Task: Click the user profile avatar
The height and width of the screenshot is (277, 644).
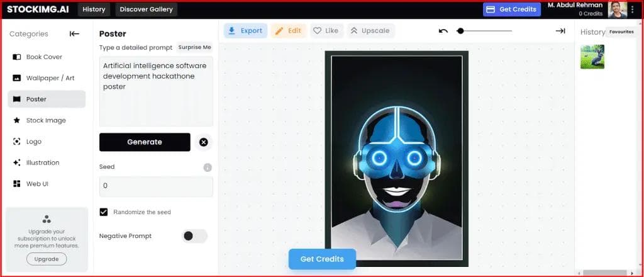Action: click(616, 9)
